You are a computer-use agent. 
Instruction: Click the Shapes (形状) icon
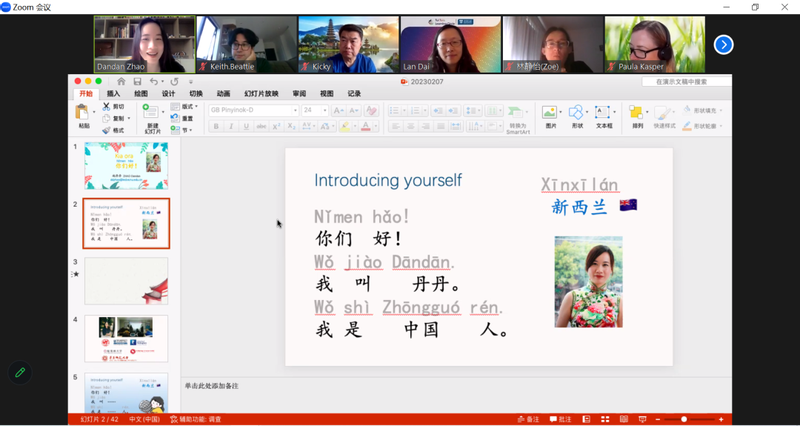point(576,114)
